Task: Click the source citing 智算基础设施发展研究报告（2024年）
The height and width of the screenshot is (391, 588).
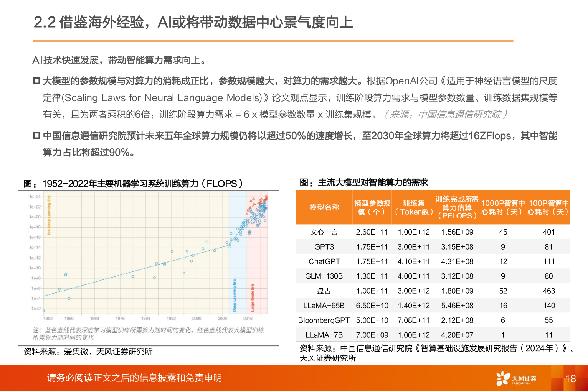Action: 437,353
